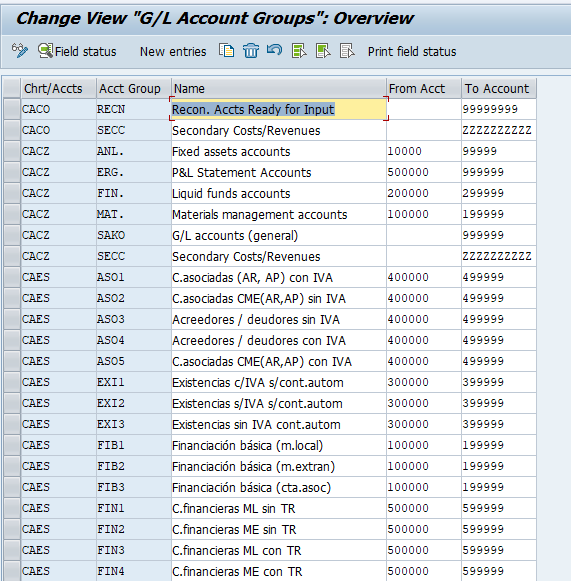Click name Acreedores / deudores sin IVA

[279, 319]
